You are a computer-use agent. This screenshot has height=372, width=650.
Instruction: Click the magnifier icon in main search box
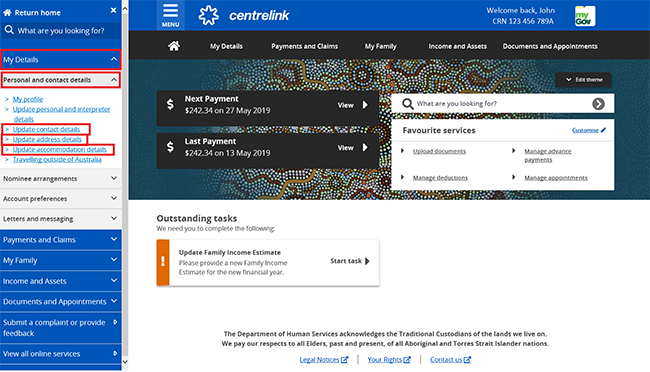tap(408, 104)
